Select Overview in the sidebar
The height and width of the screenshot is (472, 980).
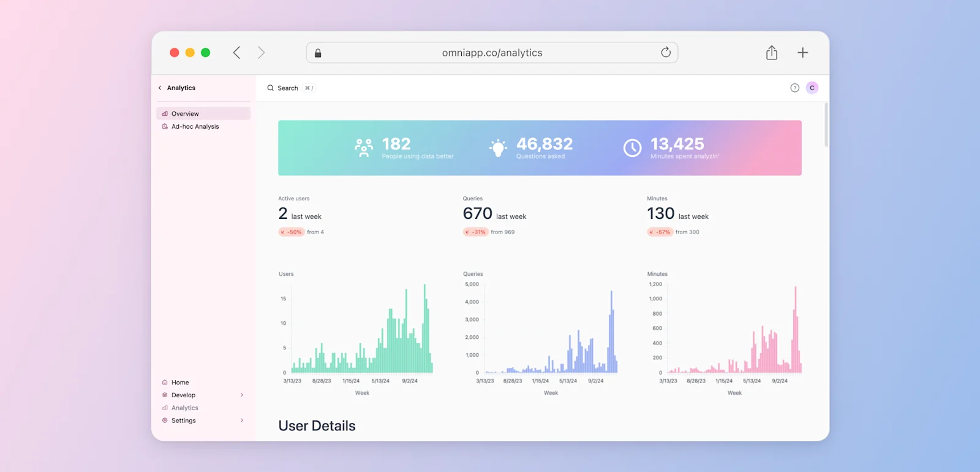(x=203, y=113)
